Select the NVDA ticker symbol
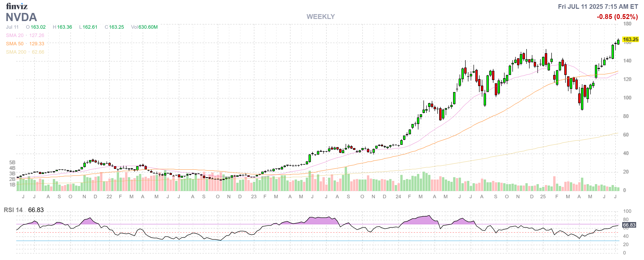This screenshot has width=644, height=260. (21, 17)
